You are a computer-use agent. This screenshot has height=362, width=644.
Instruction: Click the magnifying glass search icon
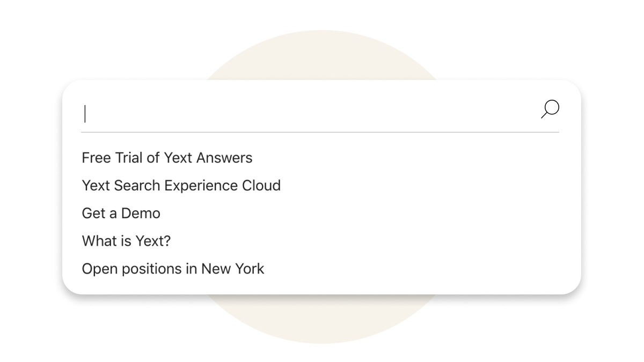(550, 109)
